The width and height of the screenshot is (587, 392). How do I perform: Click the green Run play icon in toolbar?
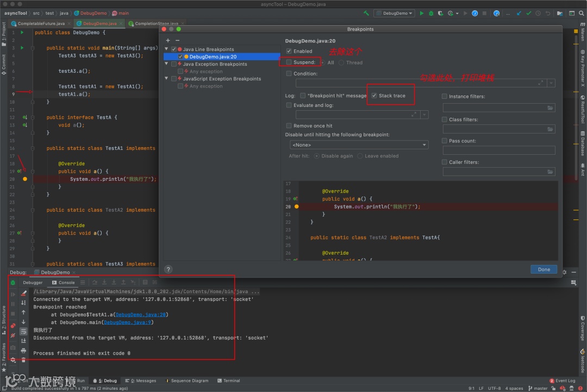point(422,13)
